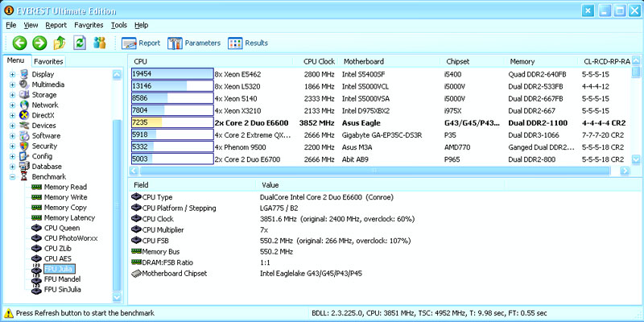Viewport: 644px width, 322px height.
Task: Select the FPU Julia benchmark item
Action: [60, 269]
